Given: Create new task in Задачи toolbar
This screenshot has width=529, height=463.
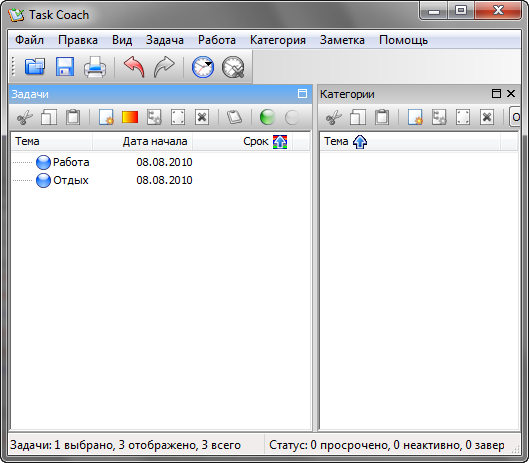Looking at the screenshot, I should (x=106, y=118).
